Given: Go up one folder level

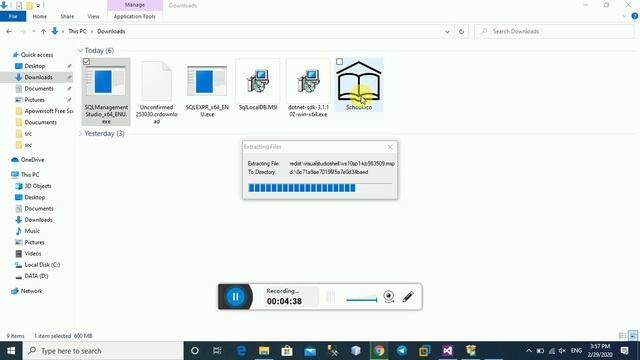Looking at the screenshot, I should [x=43, y=31].
